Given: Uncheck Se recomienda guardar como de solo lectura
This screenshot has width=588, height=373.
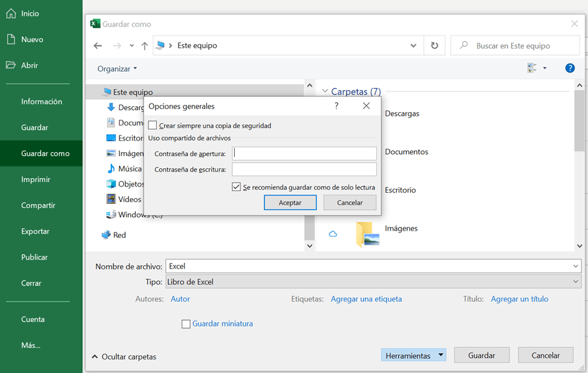Looking at the screenshot, I should pos(237,187).
